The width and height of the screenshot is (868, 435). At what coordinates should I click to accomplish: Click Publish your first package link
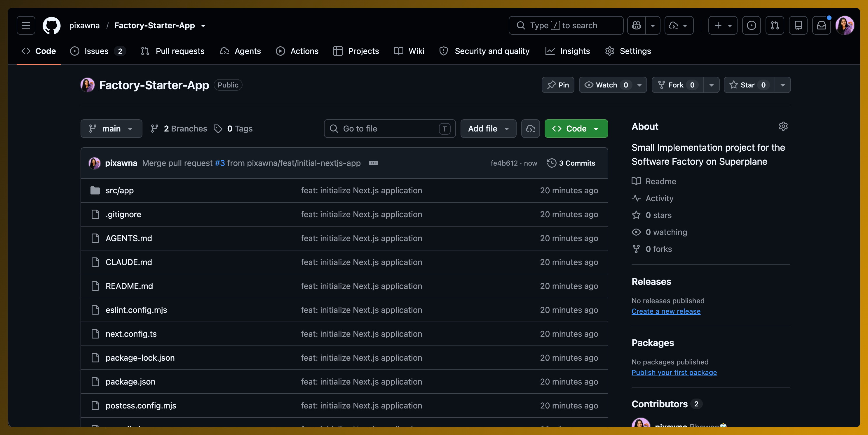point(674,372)
